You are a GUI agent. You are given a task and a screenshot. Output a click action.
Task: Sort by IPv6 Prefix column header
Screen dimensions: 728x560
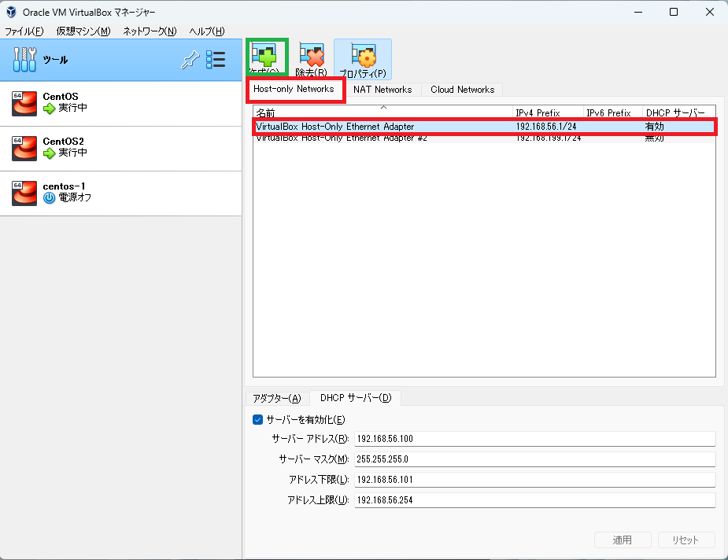[x=613, y=112]
